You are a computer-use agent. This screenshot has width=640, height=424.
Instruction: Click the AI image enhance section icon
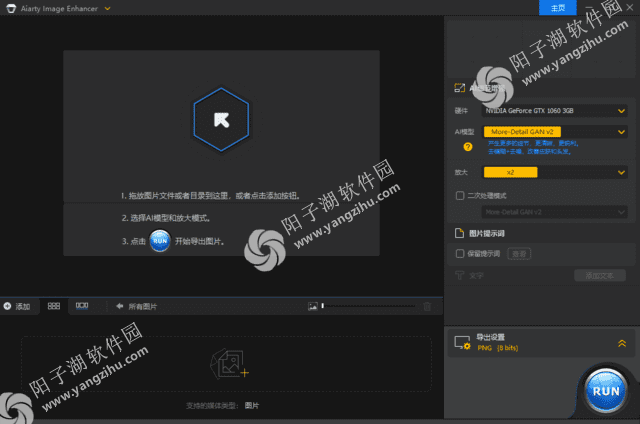460,88
